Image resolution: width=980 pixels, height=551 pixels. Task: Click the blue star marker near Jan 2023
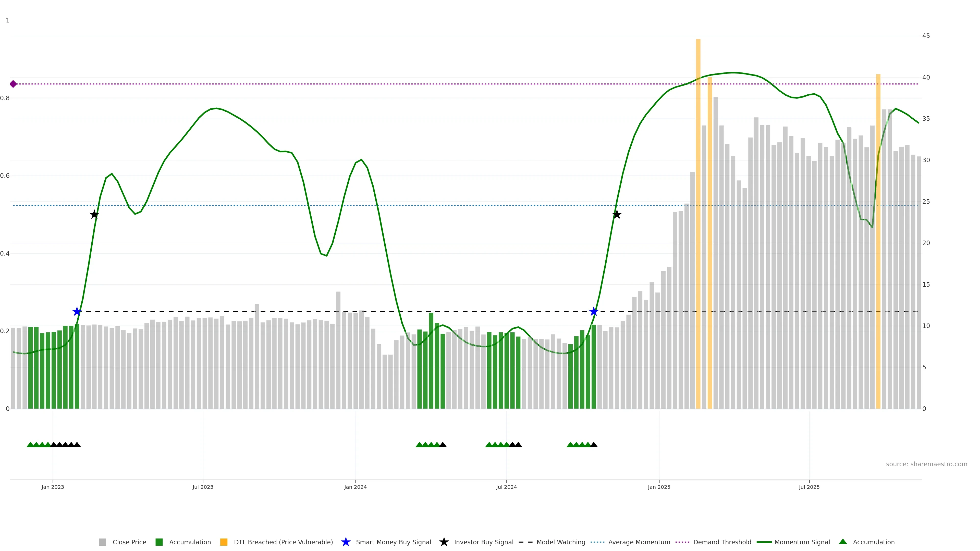pos(77,312)
